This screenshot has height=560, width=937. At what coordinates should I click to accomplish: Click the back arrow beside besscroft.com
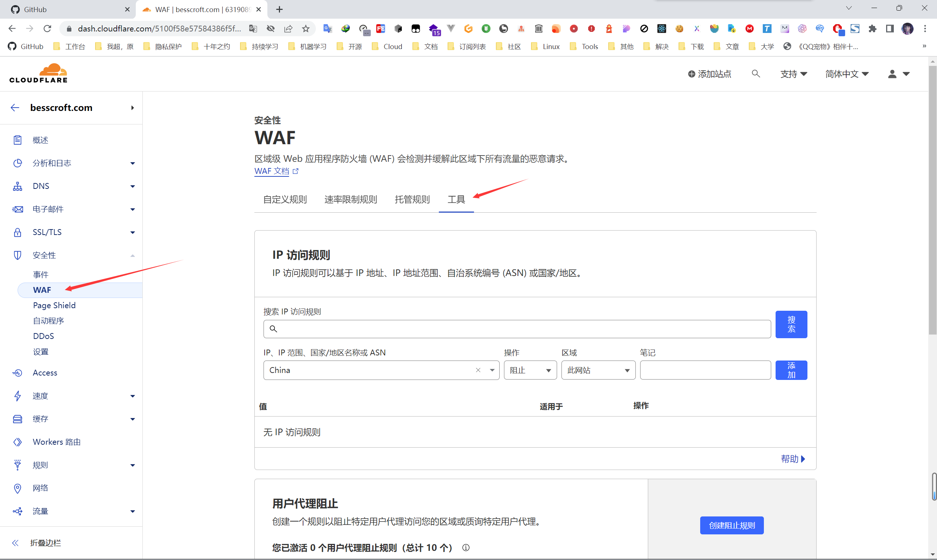[15, 108]
